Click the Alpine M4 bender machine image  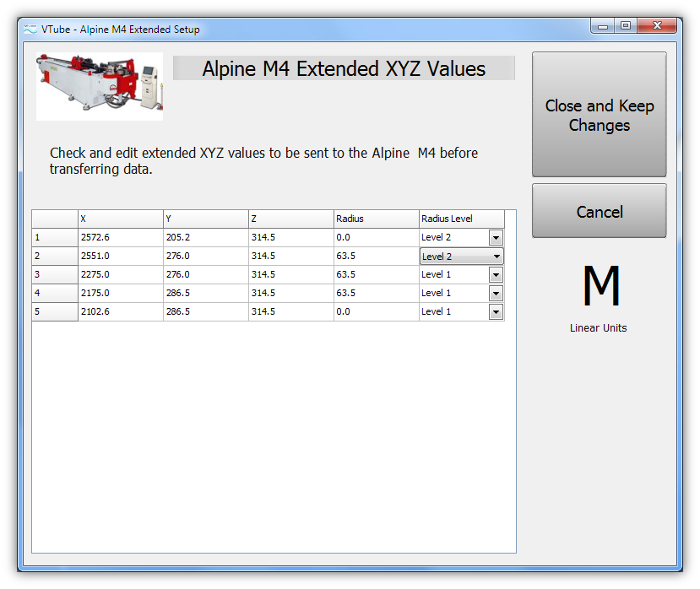coord(100,86)
